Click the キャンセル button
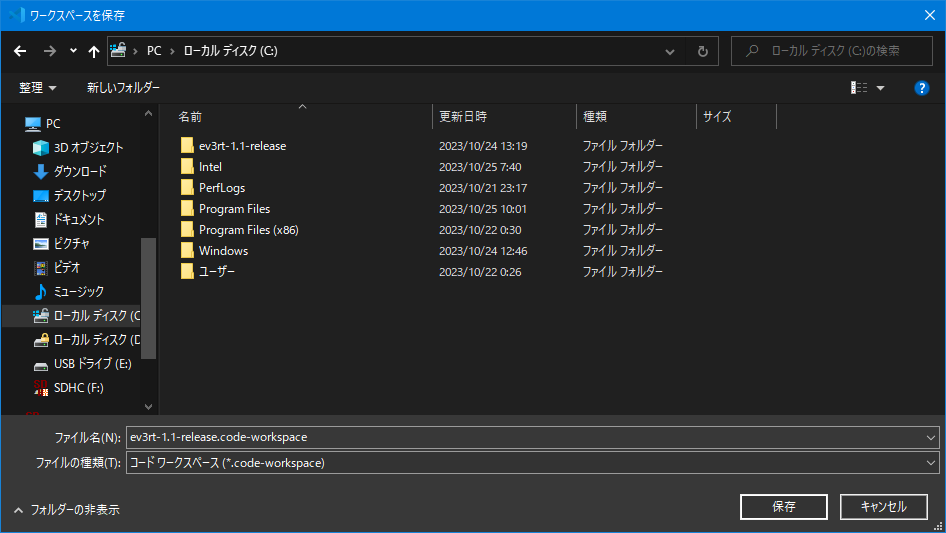Image resolution: width=946 pixels, height=533 pixels. 883,507
